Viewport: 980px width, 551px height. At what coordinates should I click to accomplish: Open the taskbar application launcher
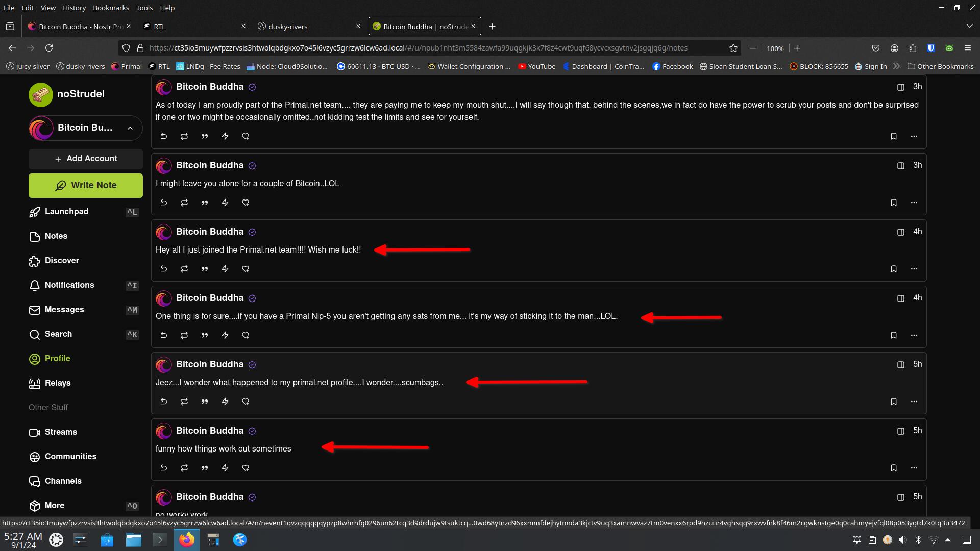pos(56,540)
